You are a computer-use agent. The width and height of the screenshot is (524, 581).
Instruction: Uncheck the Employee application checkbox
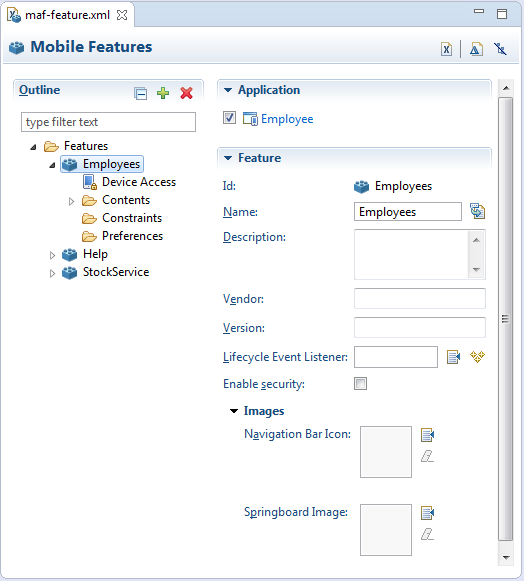pos(229,118)
